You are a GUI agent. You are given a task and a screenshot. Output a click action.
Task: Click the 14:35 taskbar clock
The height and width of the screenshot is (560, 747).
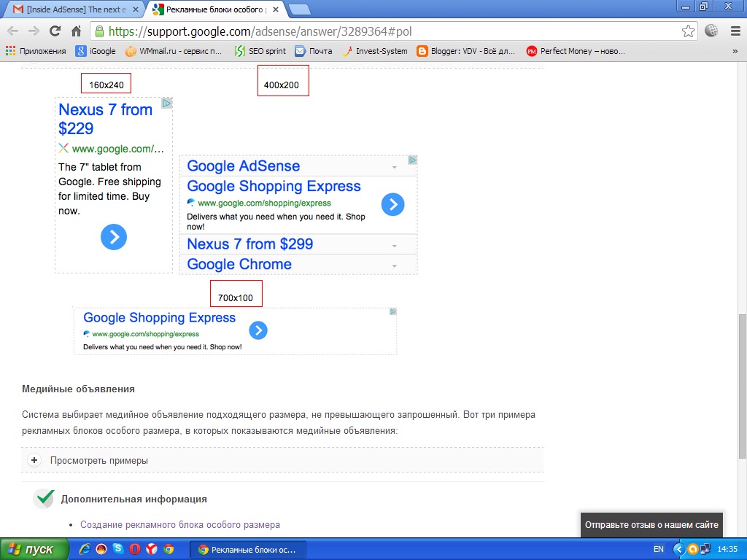pyautogui.click(x=727, y=549)
